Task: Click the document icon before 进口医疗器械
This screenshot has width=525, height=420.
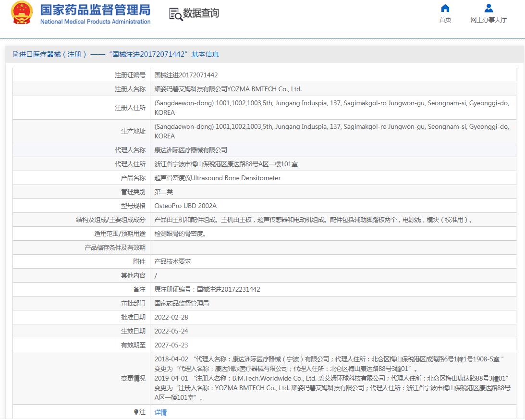Action: [15, 54]
